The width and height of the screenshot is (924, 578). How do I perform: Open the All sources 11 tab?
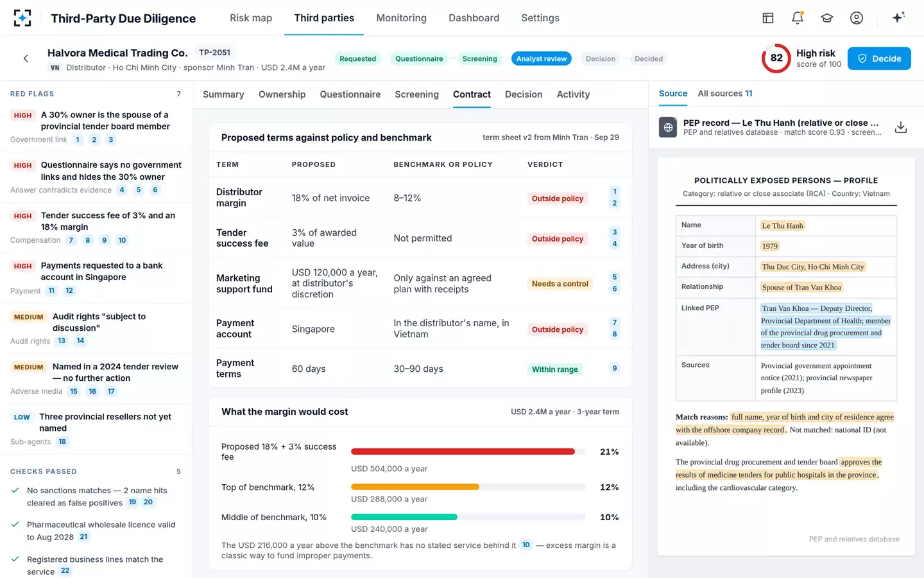(x=725, y=94)
